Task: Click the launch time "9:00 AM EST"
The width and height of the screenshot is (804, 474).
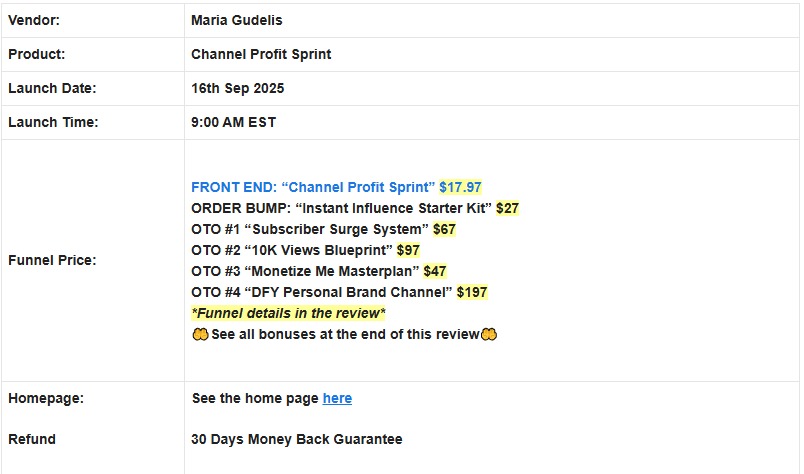Action: point(233,122)
